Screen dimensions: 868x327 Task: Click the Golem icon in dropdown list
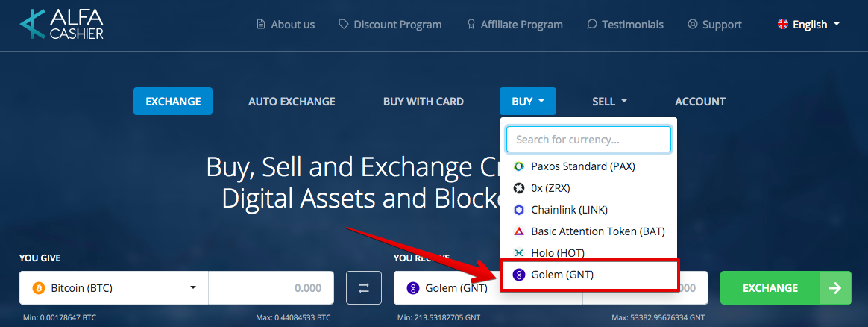coord(519,274)
